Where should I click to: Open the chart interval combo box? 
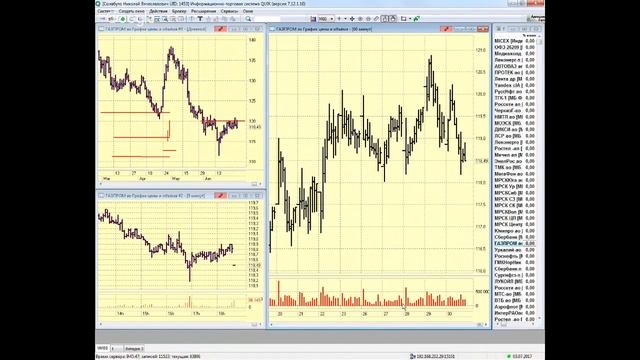coord(326,19)
